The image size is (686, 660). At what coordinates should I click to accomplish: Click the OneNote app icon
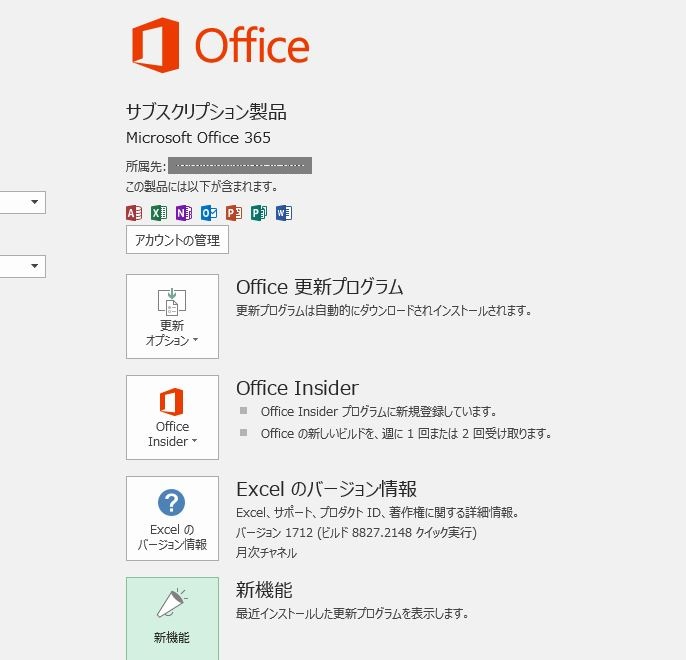click(x=184, y=213)
